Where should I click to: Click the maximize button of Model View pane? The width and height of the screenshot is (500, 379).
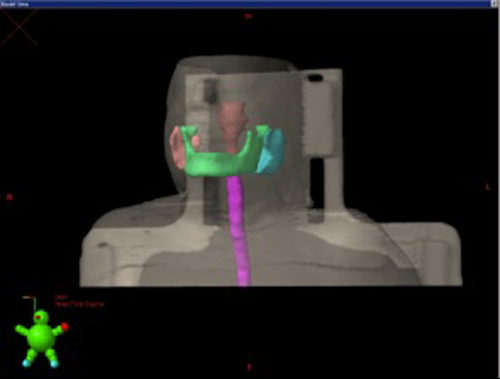click(494, 4)
